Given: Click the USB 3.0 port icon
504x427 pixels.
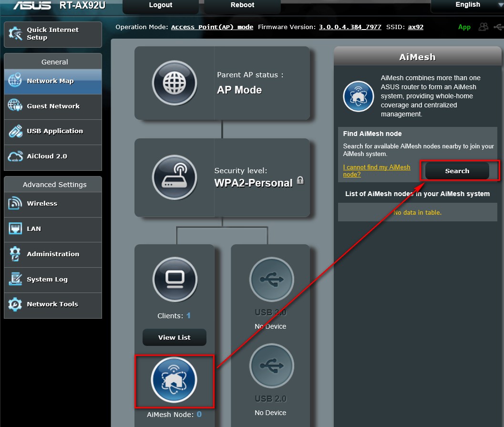Looking at the screenshot, I should tap(272, 280).
